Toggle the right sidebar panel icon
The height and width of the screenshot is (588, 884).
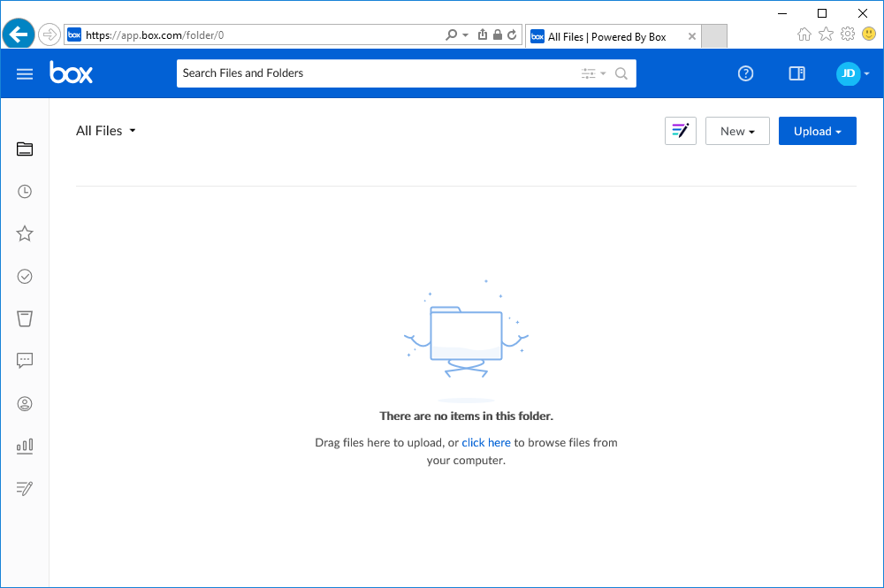pyautogui.click(x=796, y=73)
